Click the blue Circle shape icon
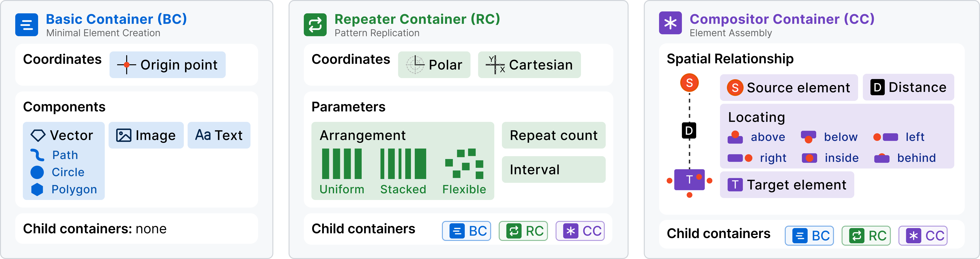980x259 pixels. (37, 172)
